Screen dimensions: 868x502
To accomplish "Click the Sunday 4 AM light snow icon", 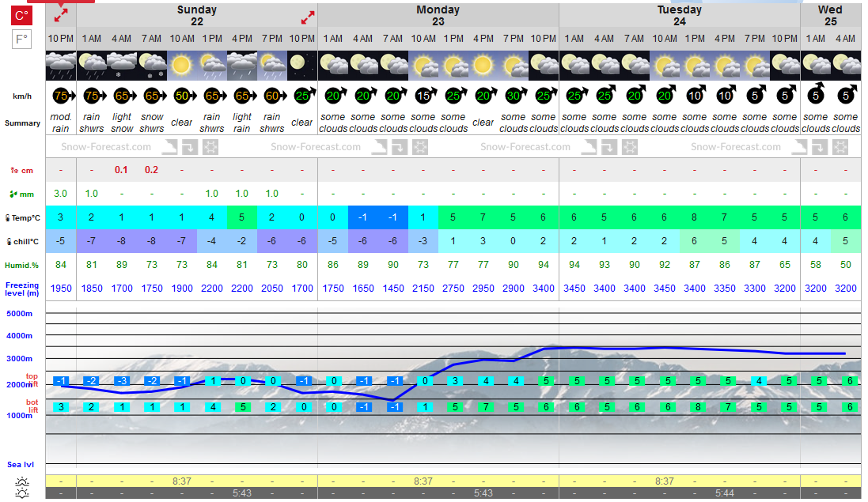I will (121, 66).
